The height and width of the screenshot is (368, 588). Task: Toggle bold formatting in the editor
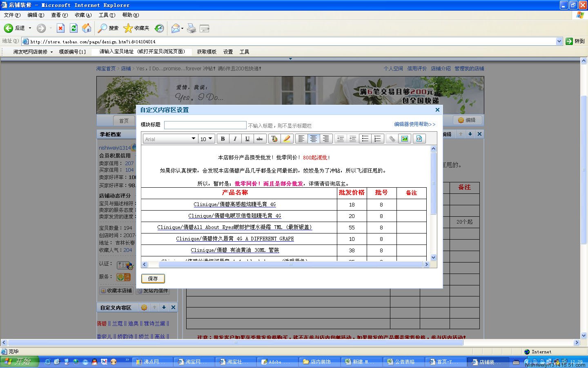tap(223, 139)
